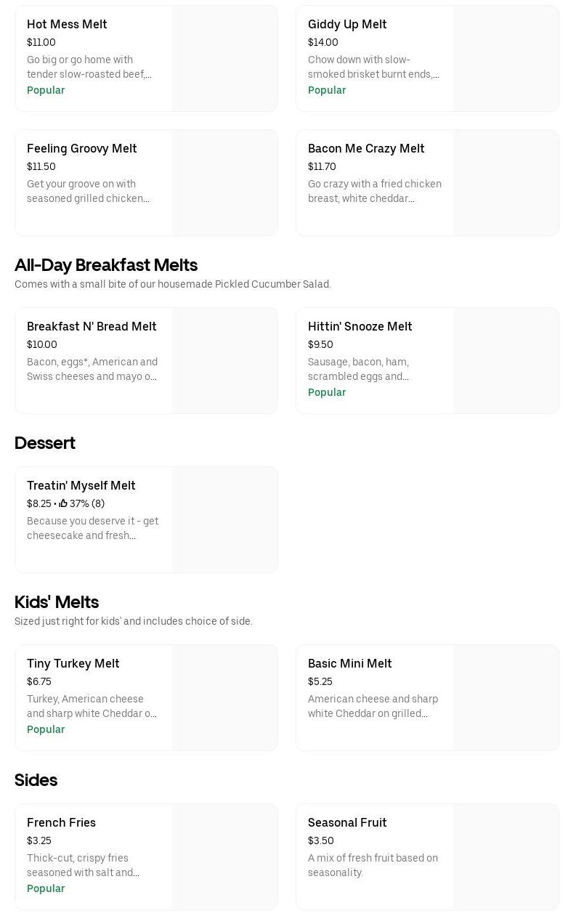Click the Hot Mess Melt photo thumbnail
This screenshot has width=584, height=924.
pos(224,59)
